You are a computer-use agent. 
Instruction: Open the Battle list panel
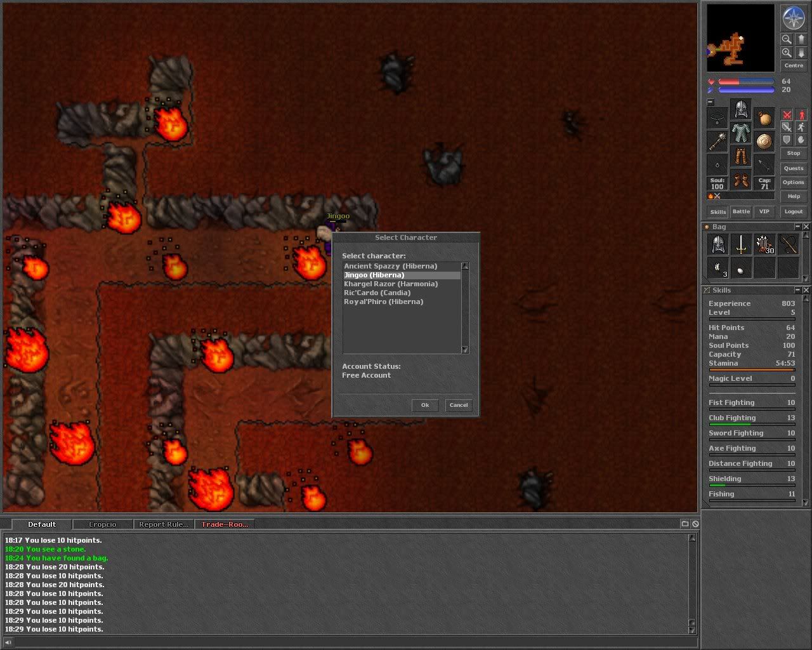pyautogui.click(x=741, y=211)
